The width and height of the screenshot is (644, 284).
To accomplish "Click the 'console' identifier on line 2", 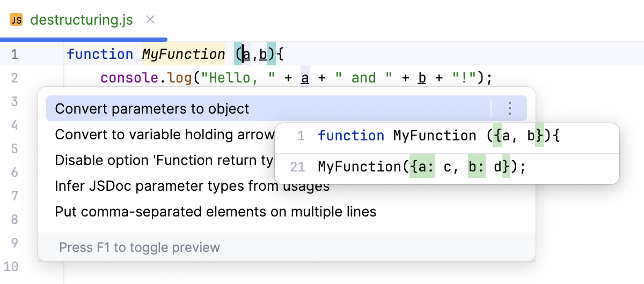I will 128,78.
